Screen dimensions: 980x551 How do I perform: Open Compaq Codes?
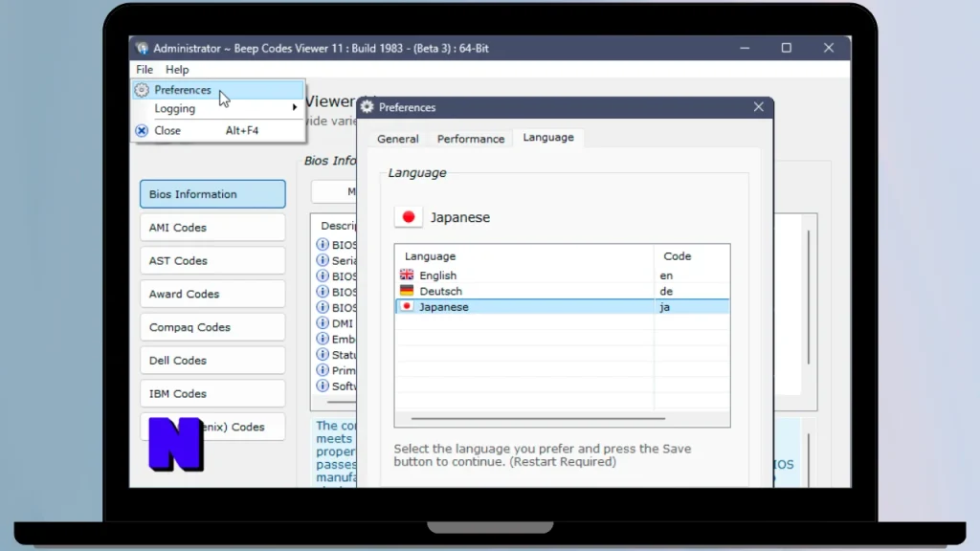tap(212, 327)
